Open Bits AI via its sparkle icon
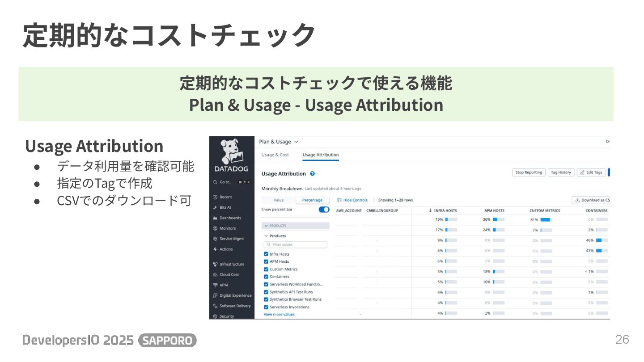The width and height of the screenshot is (644, 362). click(216, 207)
